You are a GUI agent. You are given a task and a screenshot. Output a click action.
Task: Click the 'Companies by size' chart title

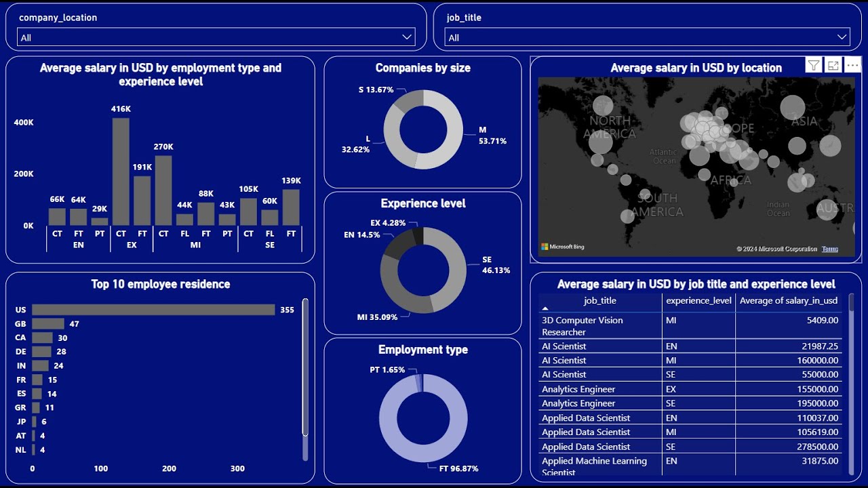click(423, 68)
